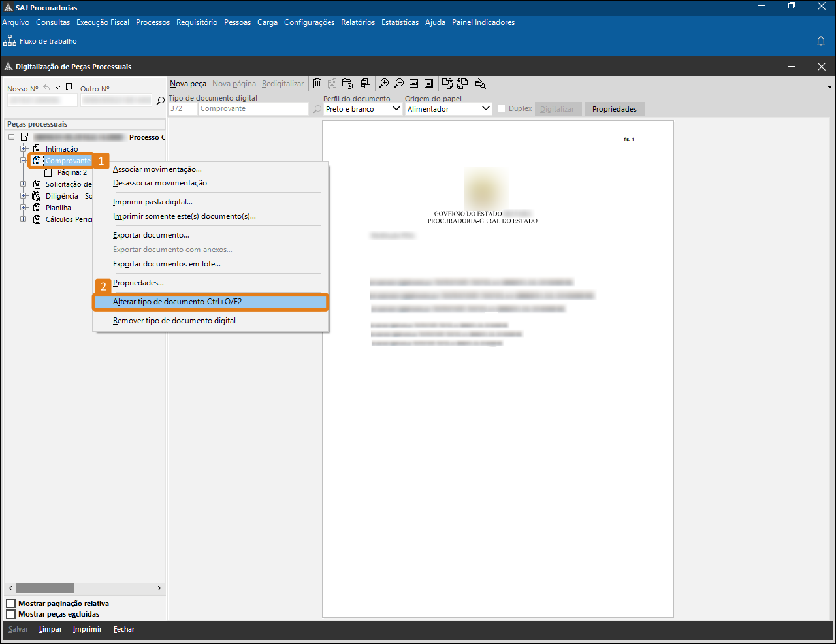Screen dimensions: 836x644
Task: Click the zoom out magnifier icon
Action: pyautogui.click(x=398, y=84)
